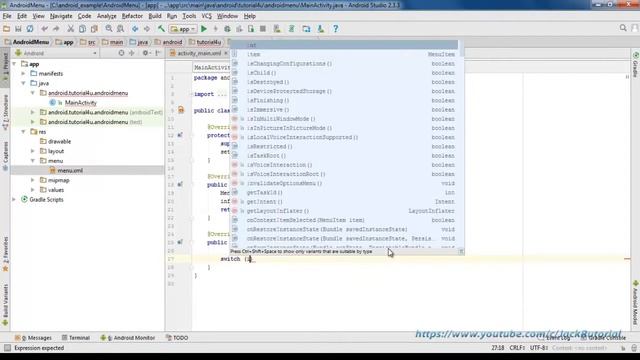The height and width of the screenshot is (360, 640).
Task: Hide Project panel icon
Action: point(158,53)
